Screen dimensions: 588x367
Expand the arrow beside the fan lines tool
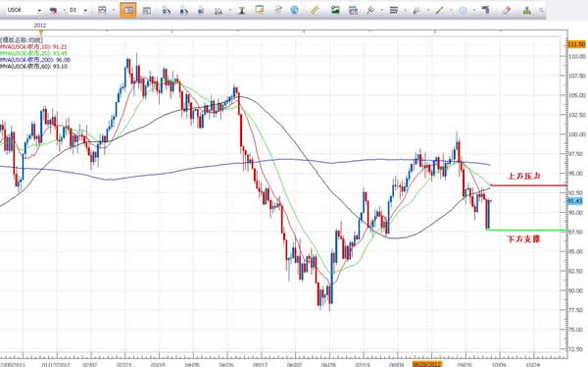[x=427, y=11]
